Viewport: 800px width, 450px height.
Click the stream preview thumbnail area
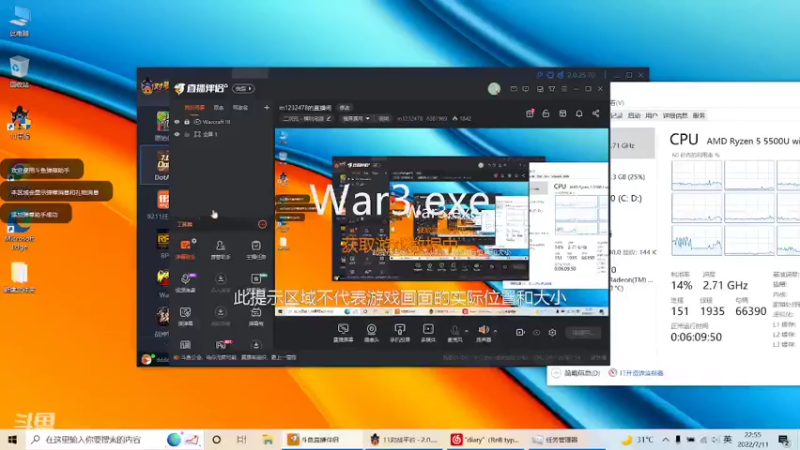(441, 222)
